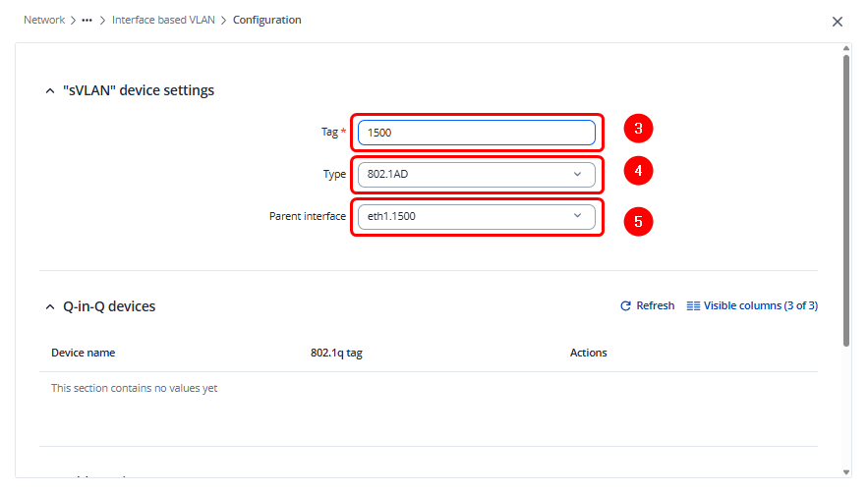The width and height of the screenshot is (868, 492).
Task: Sort by Device name column header
Action: click(83, 353)
